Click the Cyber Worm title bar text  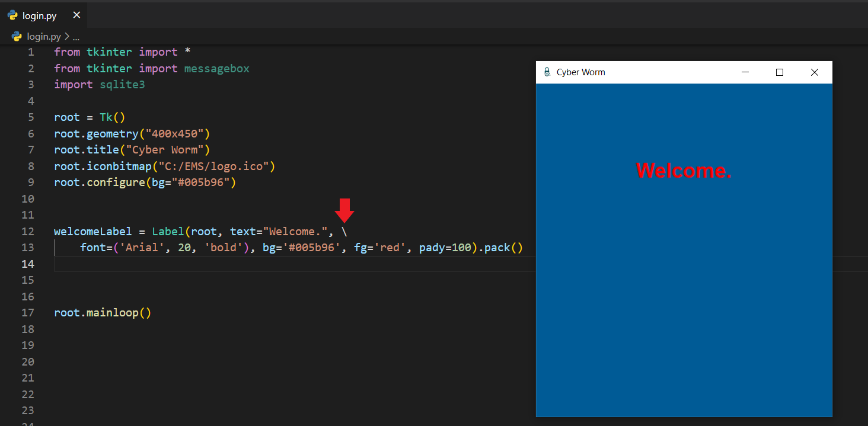point(580,72)
